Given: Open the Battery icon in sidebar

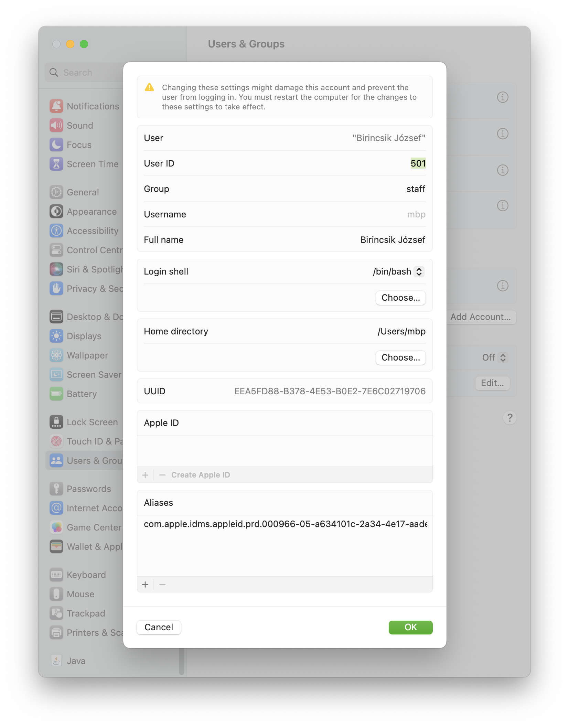Looking at the screenshot, I should [x=56, y=394].
